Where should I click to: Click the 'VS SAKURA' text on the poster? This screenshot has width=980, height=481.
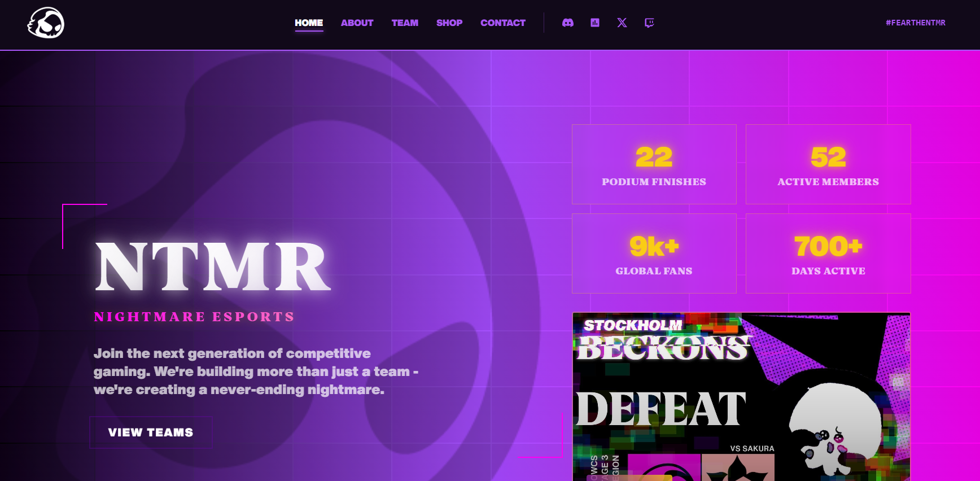(752, 448)
